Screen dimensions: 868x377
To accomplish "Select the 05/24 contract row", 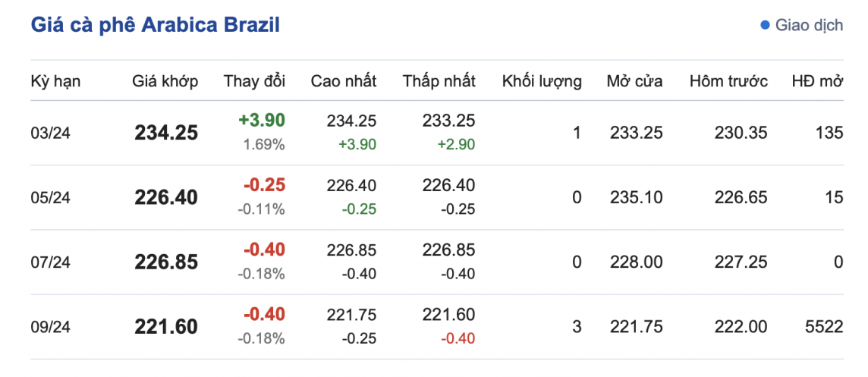I will pos(50,198).
